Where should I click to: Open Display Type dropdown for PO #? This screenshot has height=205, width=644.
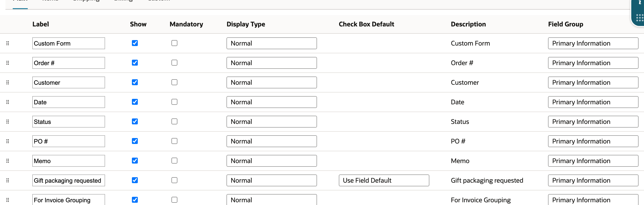click(272, 141)
